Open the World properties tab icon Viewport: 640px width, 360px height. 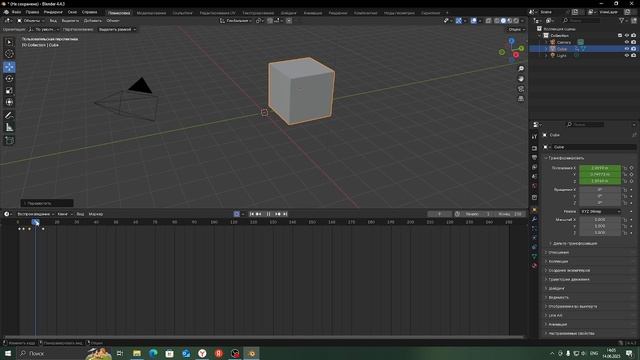coord(534,186)
